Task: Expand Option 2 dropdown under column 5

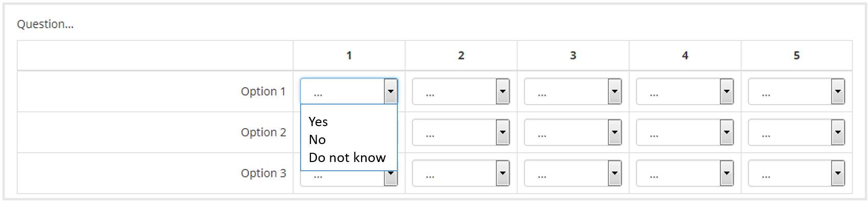Action: click(x=796, y=132)
